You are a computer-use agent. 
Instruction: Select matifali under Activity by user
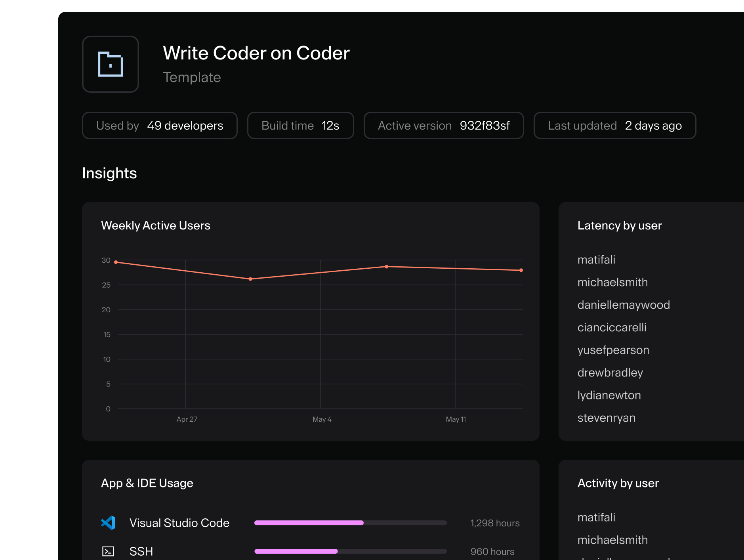[596, 517]
